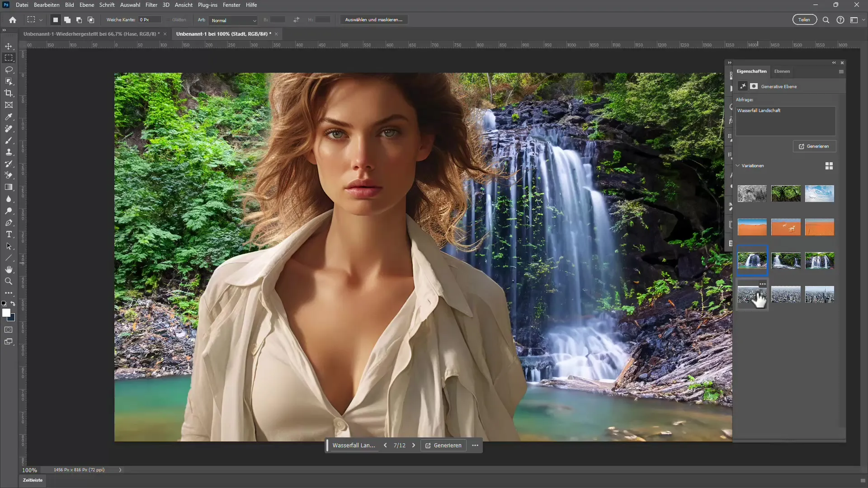Select the Eyedropper tool

(x=9, y=117)
